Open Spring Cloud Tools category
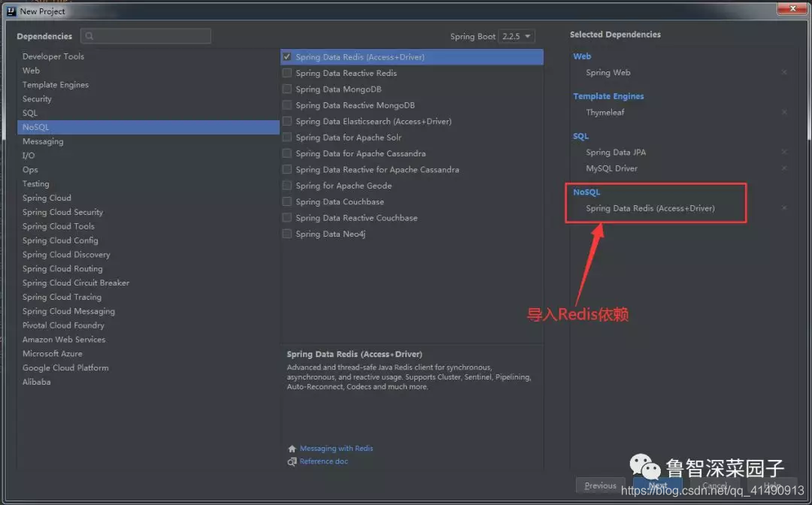This screenshot has width=812, height=505. point(148,226)
